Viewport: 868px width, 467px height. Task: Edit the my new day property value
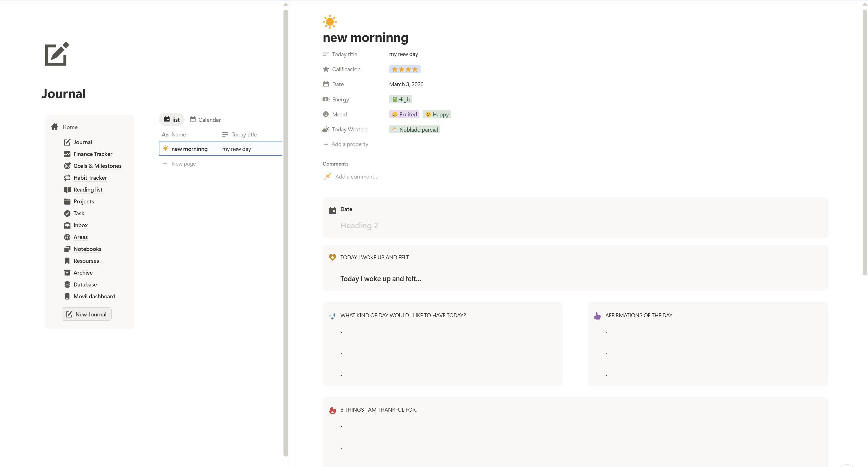(403, 54)
